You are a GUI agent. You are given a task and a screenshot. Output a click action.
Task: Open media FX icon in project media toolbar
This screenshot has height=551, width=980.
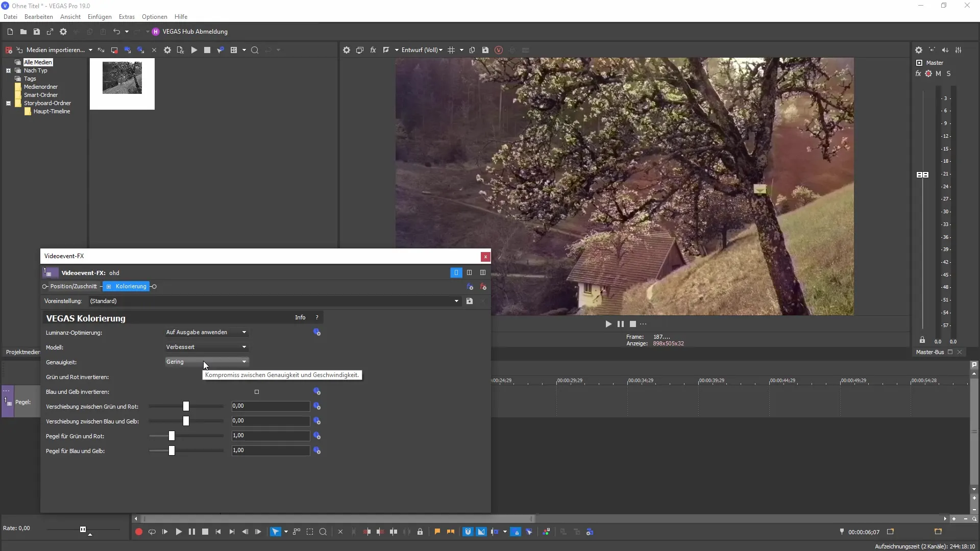(x=180, y=50)
